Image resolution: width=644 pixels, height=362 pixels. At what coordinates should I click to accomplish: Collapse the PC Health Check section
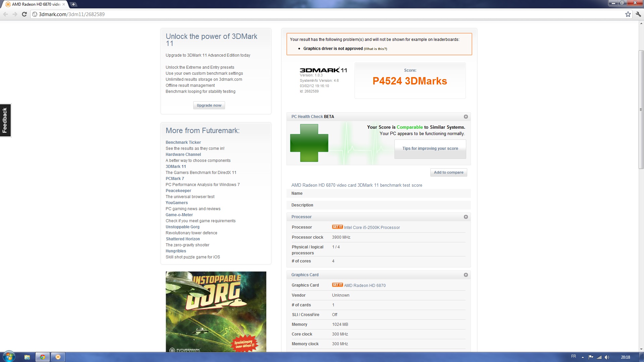click(466, 117)
